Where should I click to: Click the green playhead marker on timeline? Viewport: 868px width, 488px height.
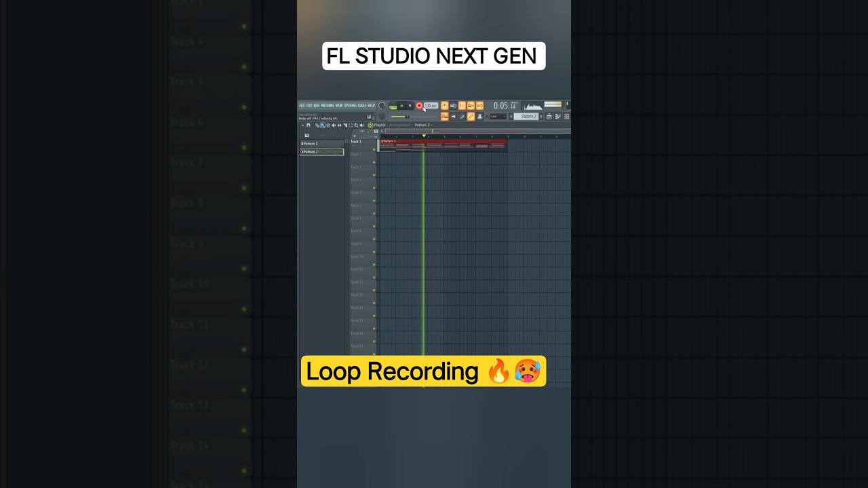tap(424, 136)
